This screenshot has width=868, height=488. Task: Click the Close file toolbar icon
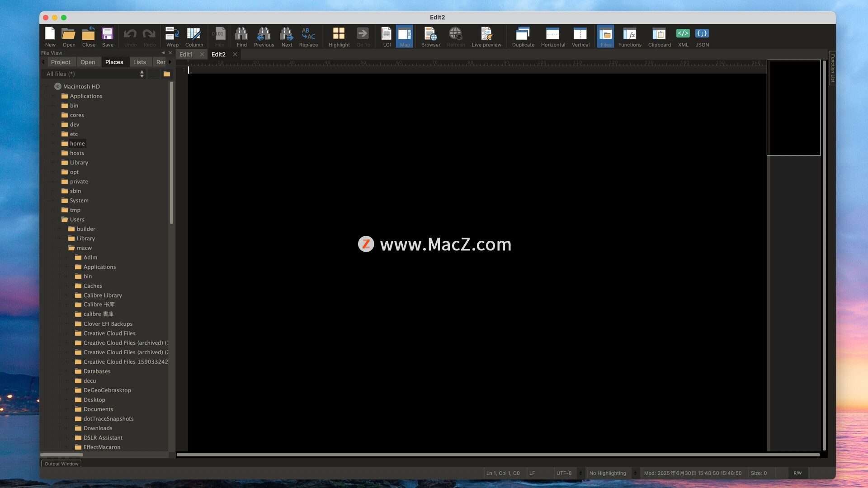point(89,37)
